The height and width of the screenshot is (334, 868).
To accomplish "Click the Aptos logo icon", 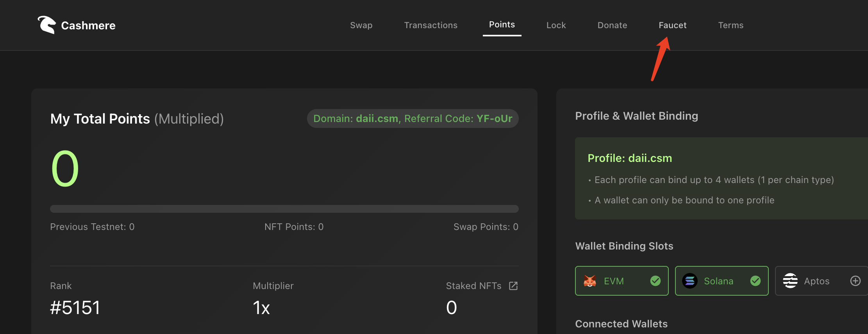I will click(x=790, y=281).
